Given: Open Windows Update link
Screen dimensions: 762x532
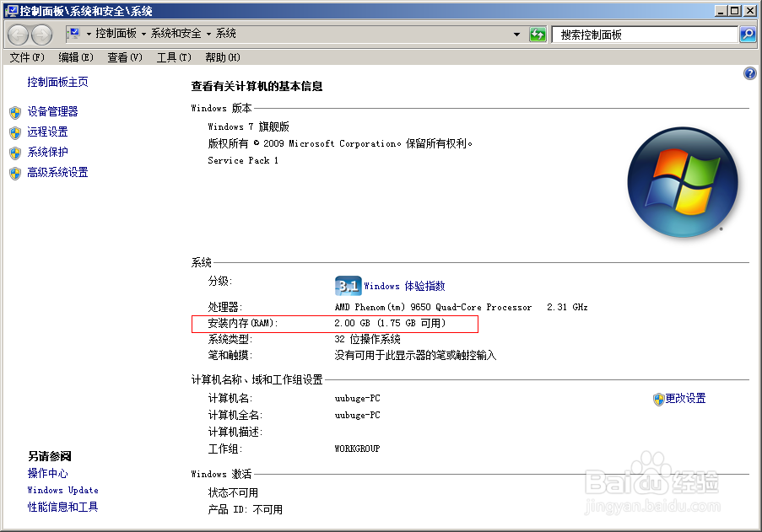Looking at the screenshot, I should (62, 490).
